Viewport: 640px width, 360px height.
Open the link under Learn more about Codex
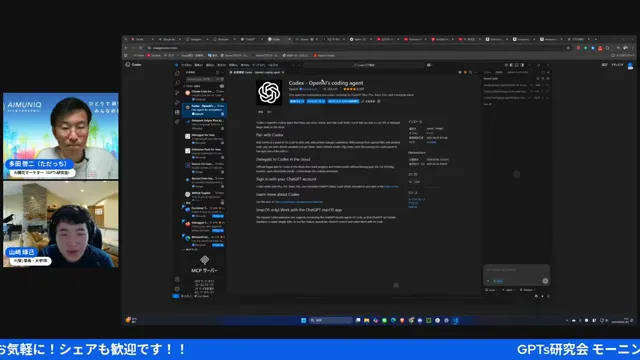click(298, 202)
